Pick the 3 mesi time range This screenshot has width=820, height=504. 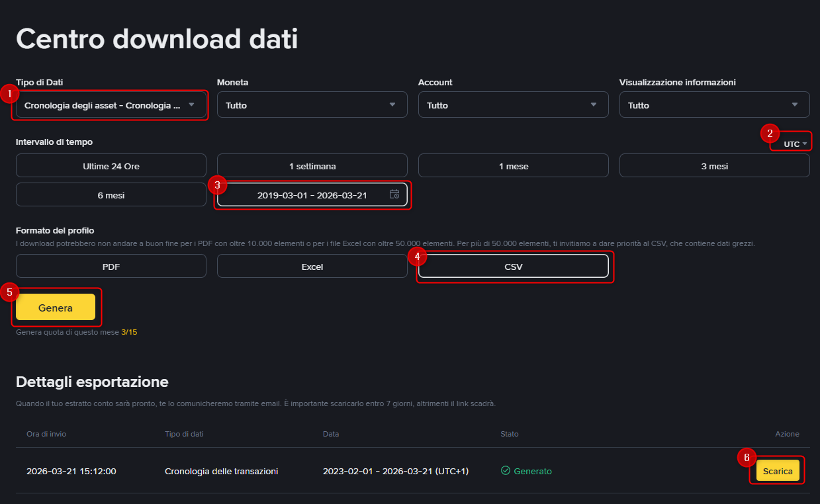tap(714, 165)
